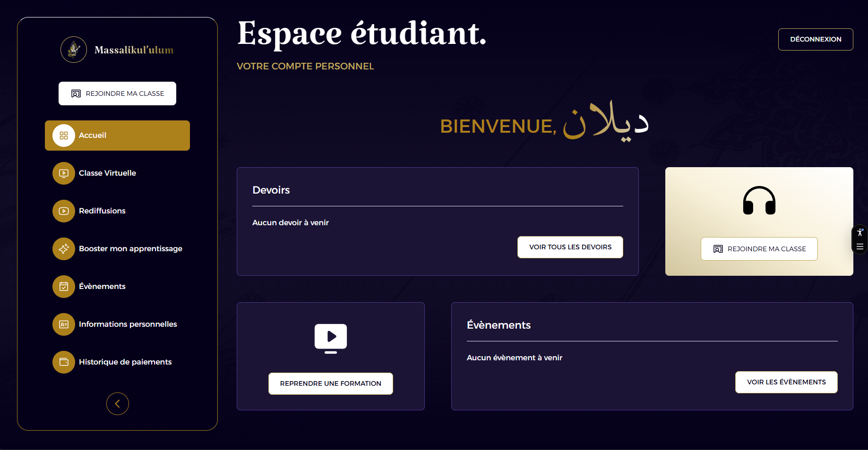Click the Informations personnelles ID card icon

63,324
